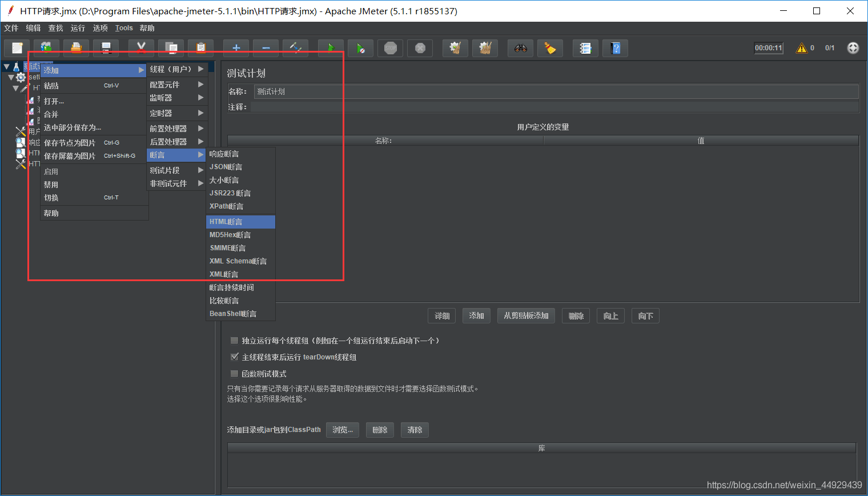Click the Expand All plus toolbar icon
This screenshot has height=496, width=868.
point(236,49)
